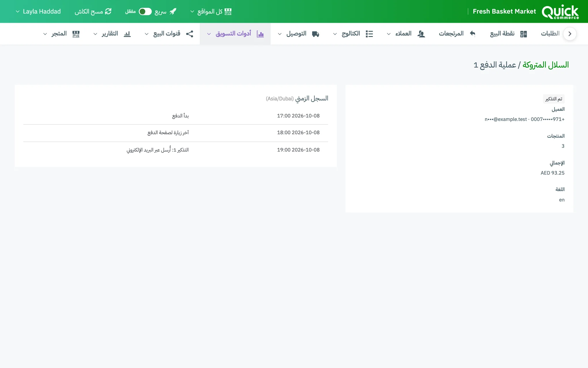588x368 pixels.
Task: Click the refresh icon for مسح الكاش
Action: click(x=108, y=12)
